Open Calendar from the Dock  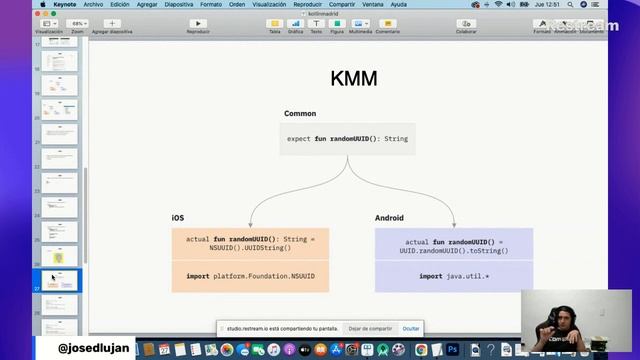[x=164, y=350]
